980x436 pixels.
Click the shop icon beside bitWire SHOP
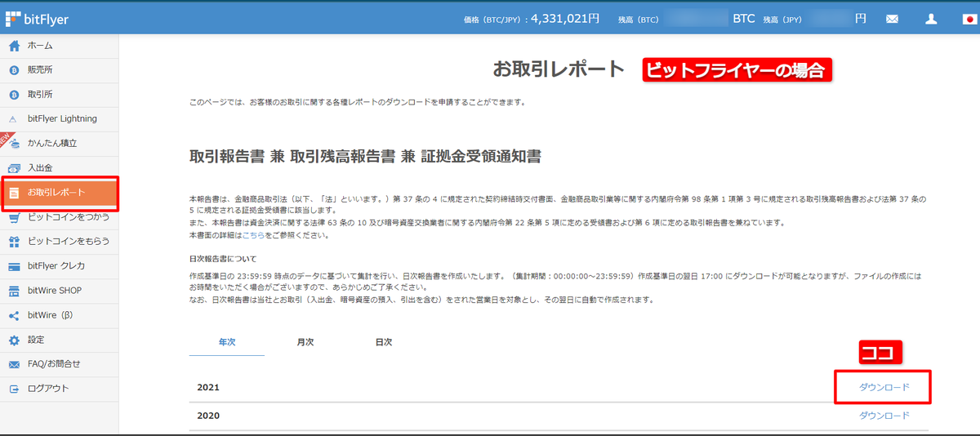click(x=14, y=291)
